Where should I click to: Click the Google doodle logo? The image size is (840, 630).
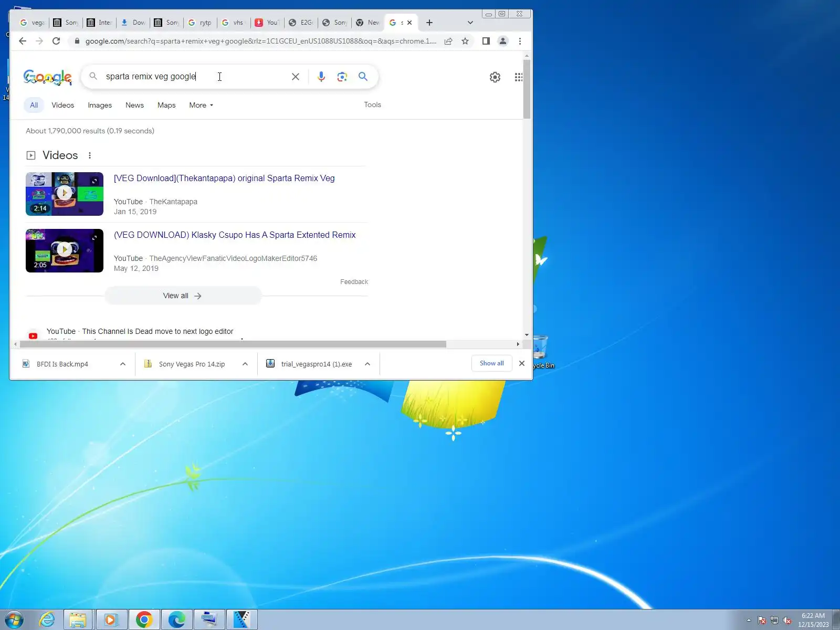[48, 77]
